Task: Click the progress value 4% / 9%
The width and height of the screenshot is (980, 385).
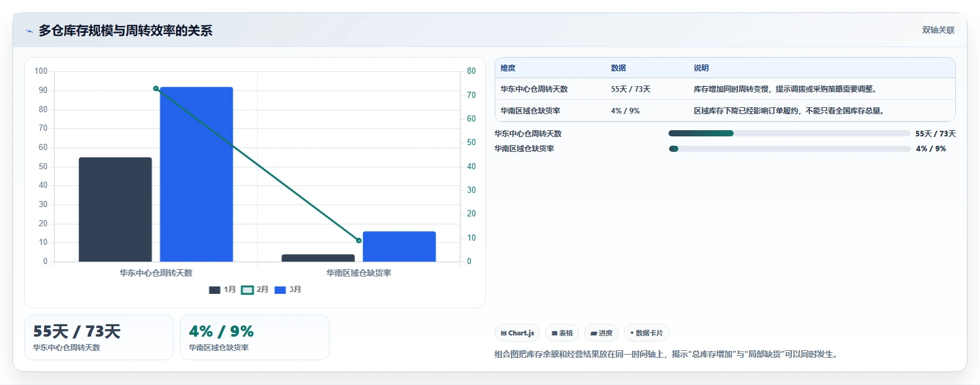Action: point(931,149)
